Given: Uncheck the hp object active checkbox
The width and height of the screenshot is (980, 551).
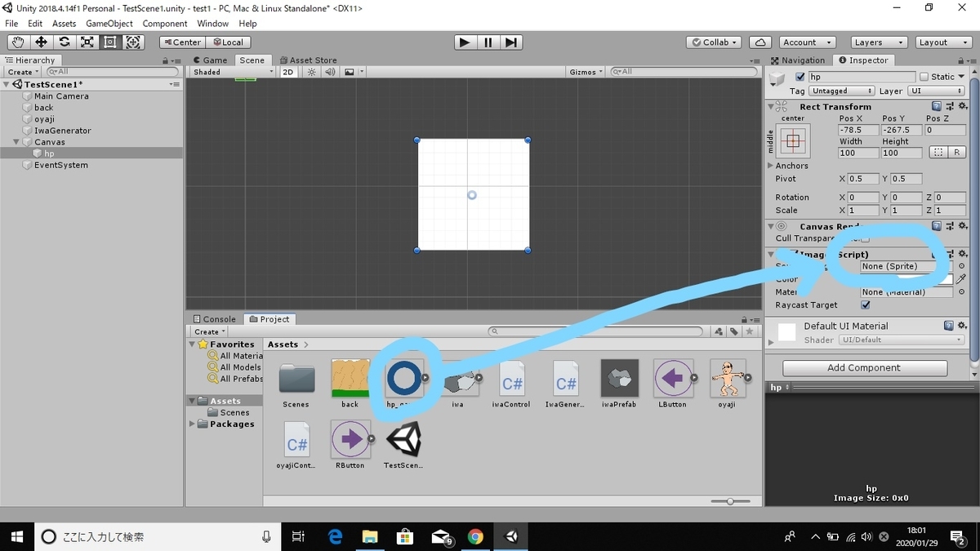Looking at the screenshot, I should tap(800, 77).
